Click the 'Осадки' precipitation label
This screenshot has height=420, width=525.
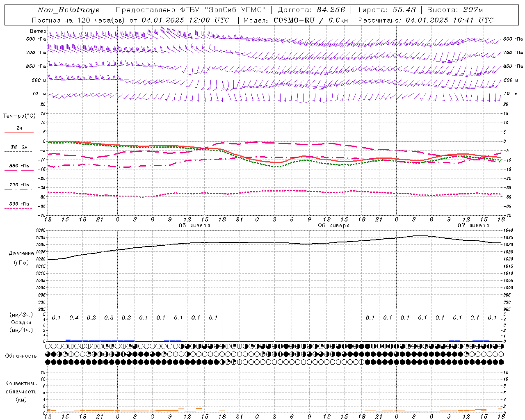pyautogui.click(x=21, y=322)
